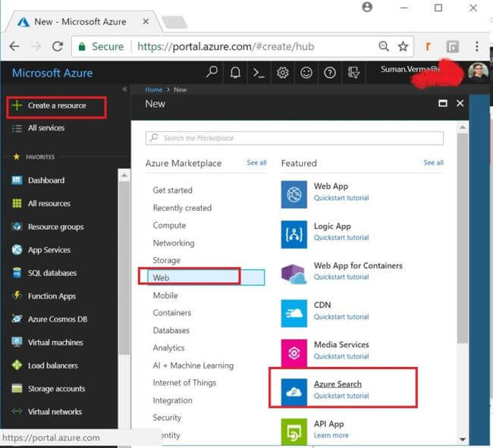This screenshot has width=493, height=448.
Task: Select the Networking category
Action: [x=174, y=243]
